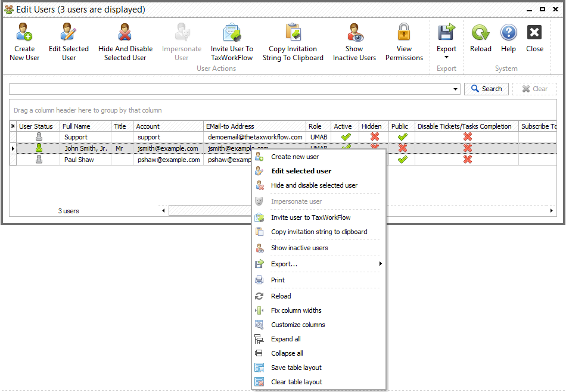Click the Title column header
566x392 pixels.
[122, 126]
